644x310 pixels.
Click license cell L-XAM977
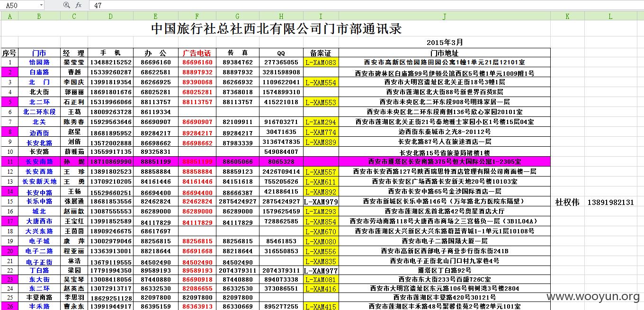click(321, 270)
